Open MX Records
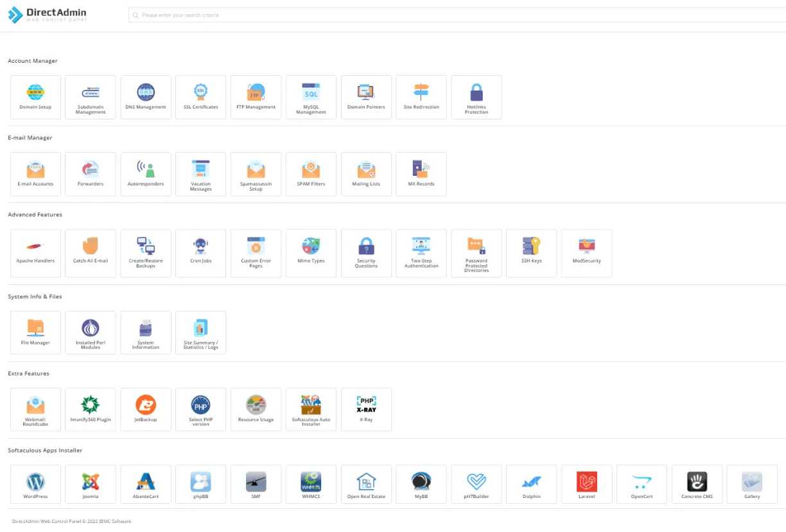This screenshot has width=786, height=532. click(x=421, y=174)
